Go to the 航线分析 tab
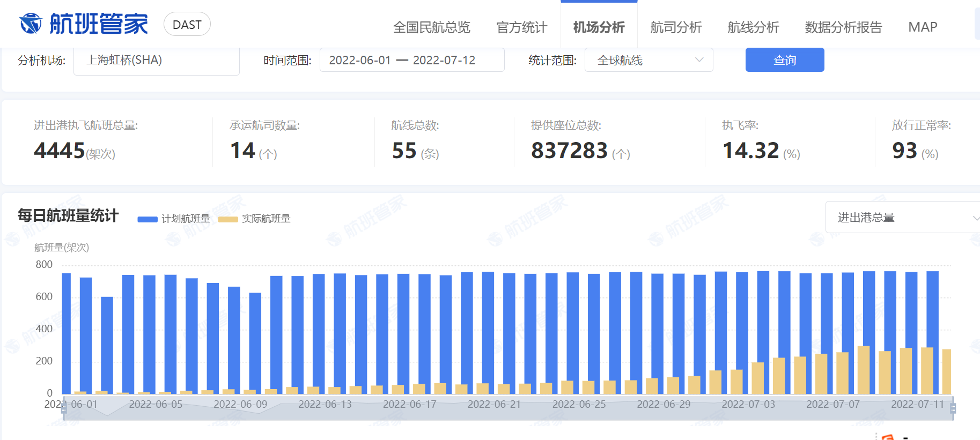This screenshot has width=980, height=440. click(753, 27)
